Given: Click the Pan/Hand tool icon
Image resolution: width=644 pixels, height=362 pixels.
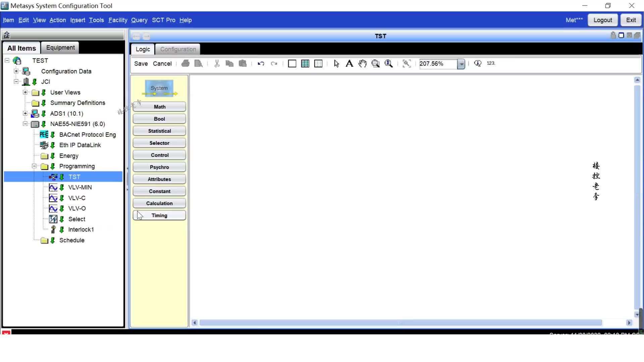Looking at the screenshot, I should [x=363, y=63].
